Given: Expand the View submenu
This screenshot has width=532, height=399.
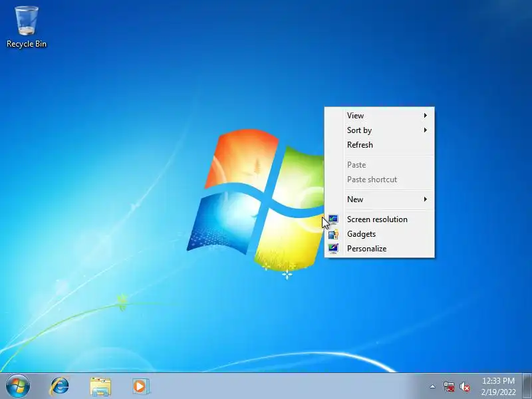Looking at the screenshot, I should pos(379,116).
